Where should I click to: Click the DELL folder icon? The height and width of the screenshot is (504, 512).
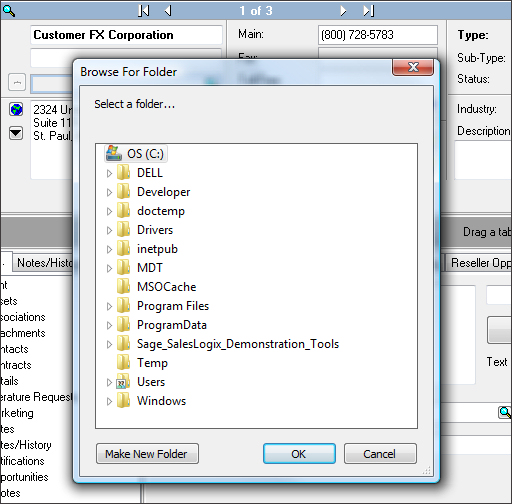pos(124,172)
